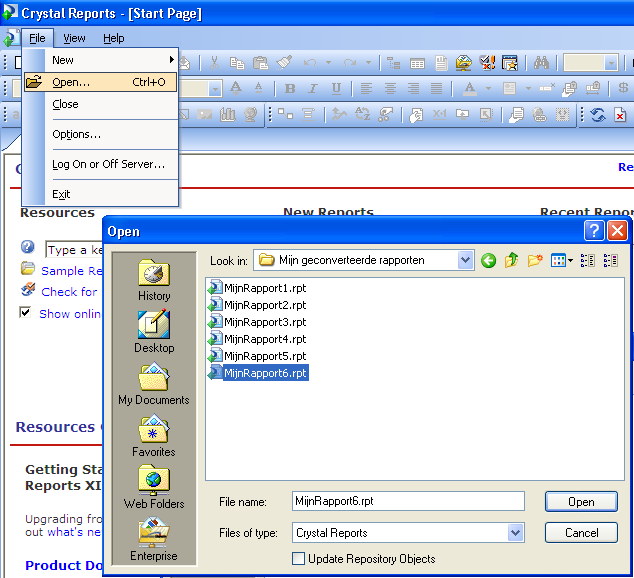This screenshot has width=634, height=578.
Task: Open the Field Explorer table icon
Action: tap(417, 63)
